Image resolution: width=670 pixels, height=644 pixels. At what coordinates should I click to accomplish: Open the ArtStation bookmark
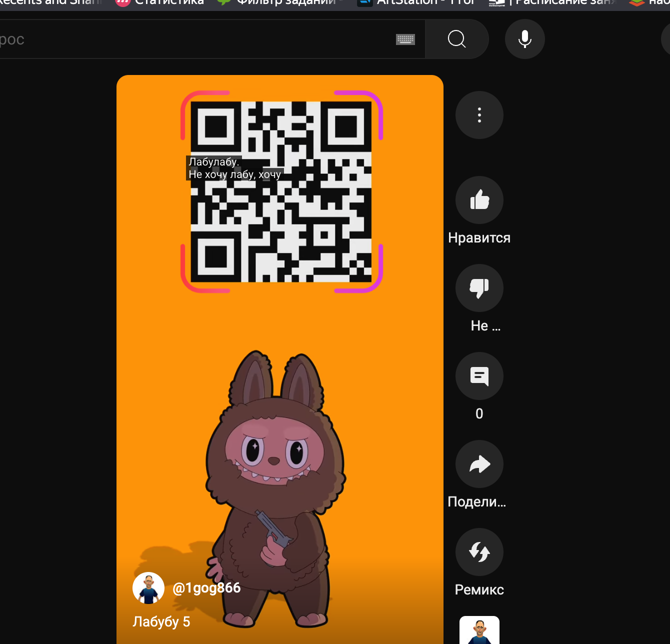tap(416, 2)
